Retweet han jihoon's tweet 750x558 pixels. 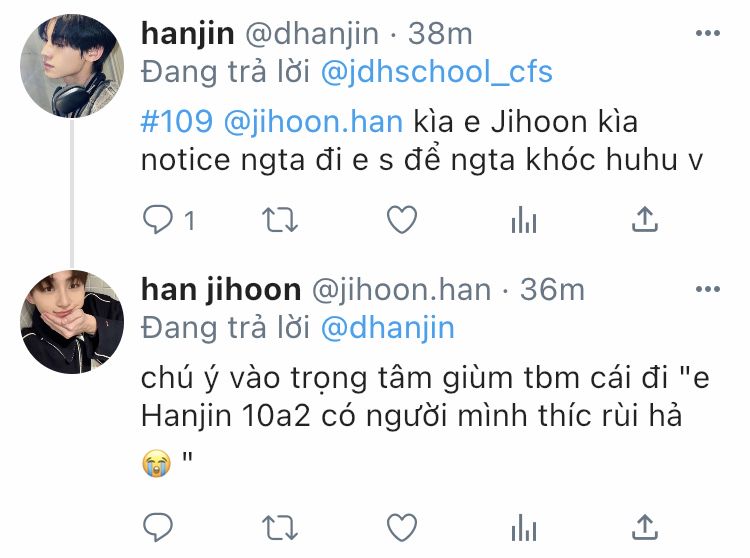click(280, 528)
